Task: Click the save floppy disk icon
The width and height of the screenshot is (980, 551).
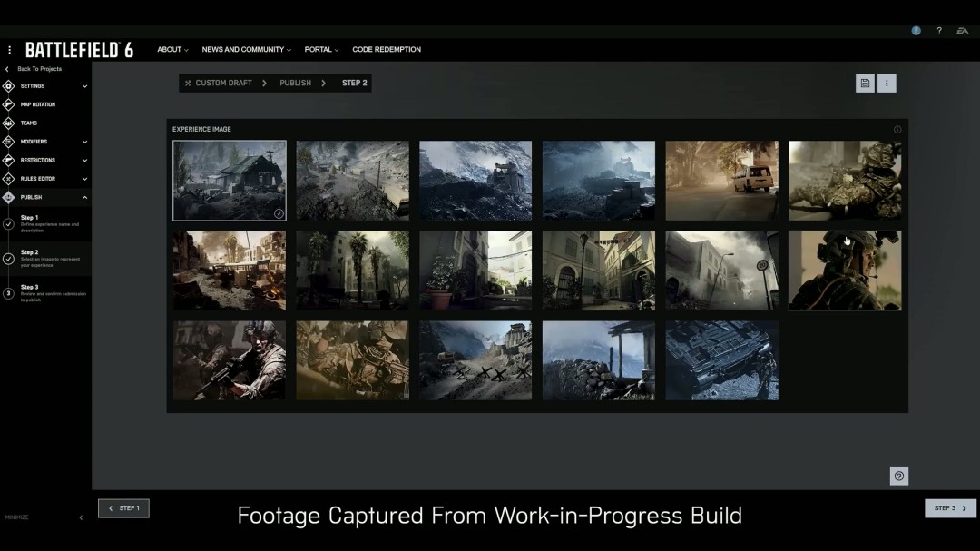Action: coord(865,84)
